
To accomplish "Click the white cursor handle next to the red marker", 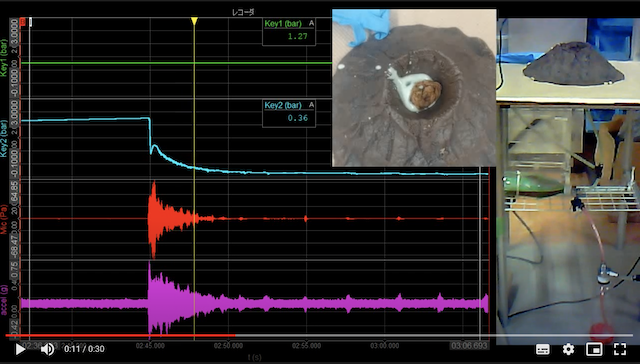I will 30,22.
